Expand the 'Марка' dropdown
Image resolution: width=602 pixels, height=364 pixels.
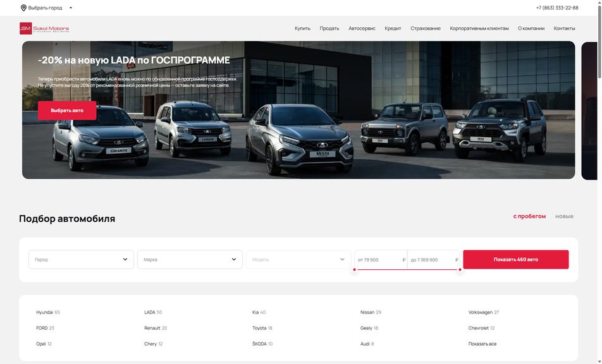click(x=190, y=260)
